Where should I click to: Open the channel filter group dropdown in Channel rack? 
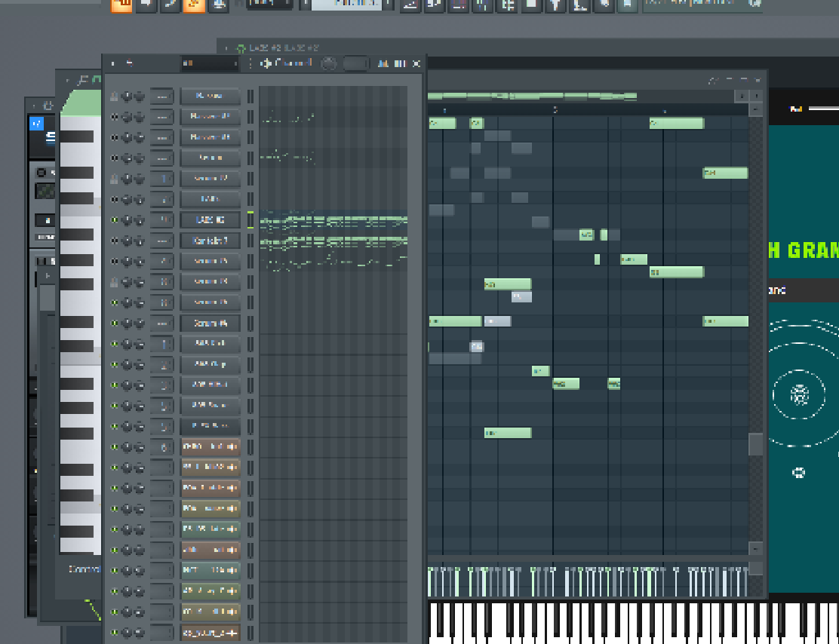point(209,63)
